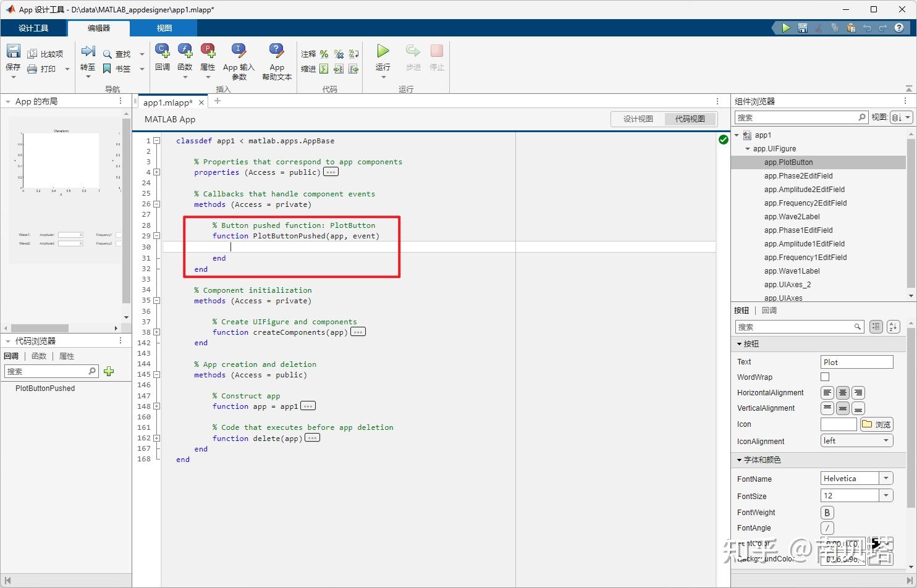This screenshot has width=917, height=588.
Task: Toggle bold via FontWeight B button
Action: [827, 512]
